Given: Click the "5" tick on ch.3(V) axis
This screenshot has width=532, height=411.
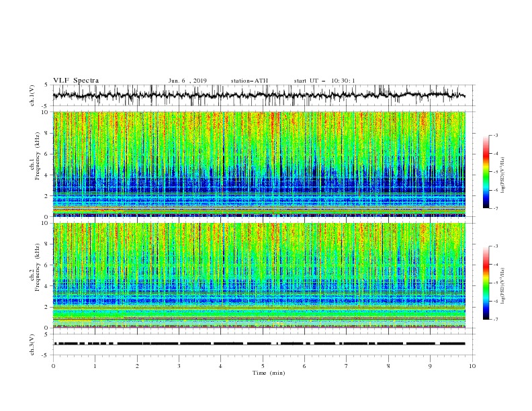Looking at the screenshot, I should (x=46, y=334).
